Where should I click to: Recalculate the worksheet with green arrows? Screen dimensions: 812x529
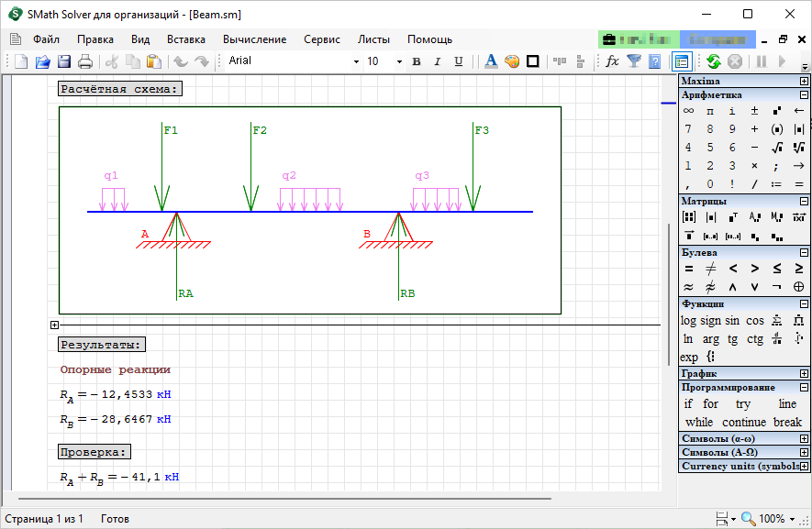pyautogui.click(x=714, y=61)
